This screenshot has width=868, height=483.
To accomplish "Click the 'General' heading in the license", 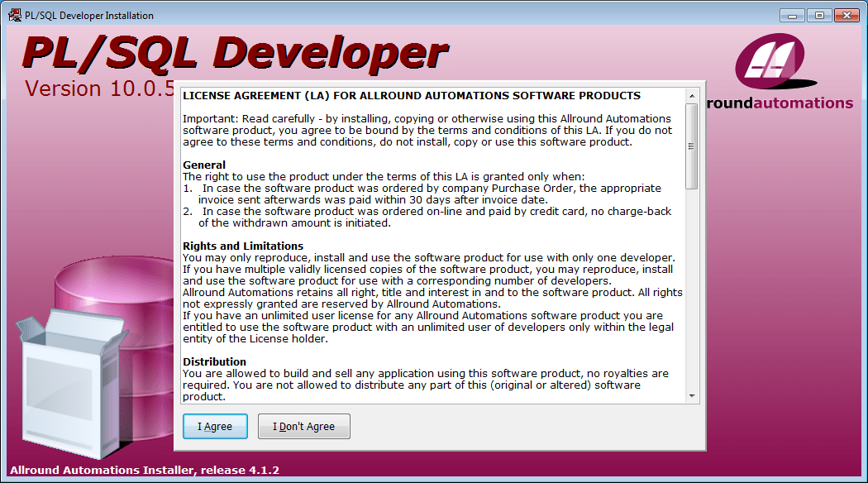I will coord(204,165).
